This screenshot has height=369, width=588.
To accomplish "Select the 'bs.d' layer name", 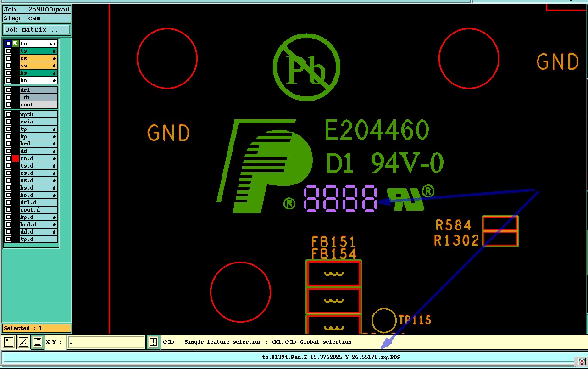I will point(38,188).
